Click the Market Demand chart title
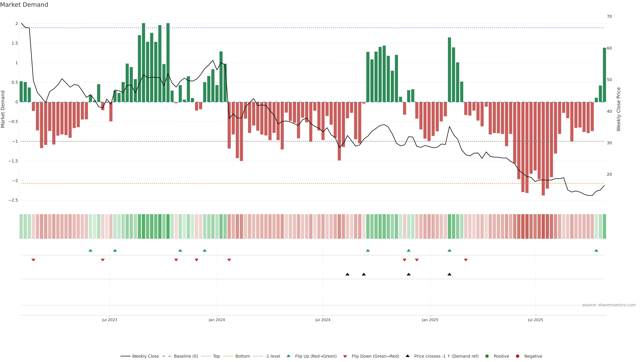644x362 pixels. (x=24, y=5)
